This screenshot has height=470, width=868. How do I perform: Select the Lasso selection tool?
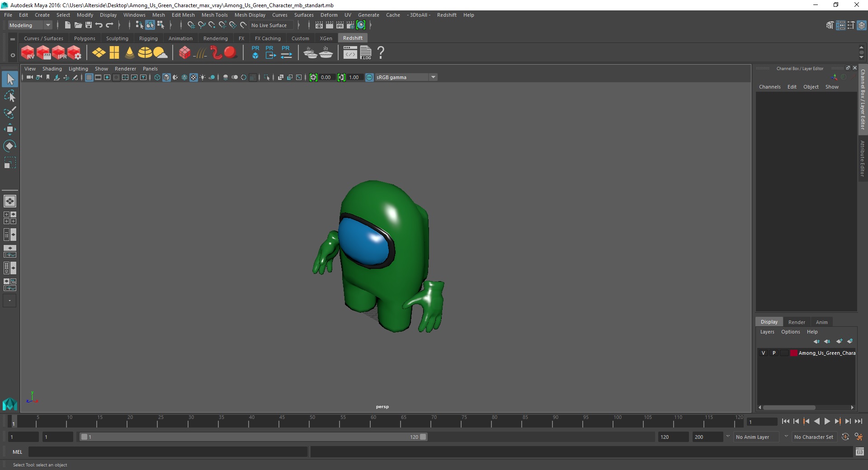[10, 96]
